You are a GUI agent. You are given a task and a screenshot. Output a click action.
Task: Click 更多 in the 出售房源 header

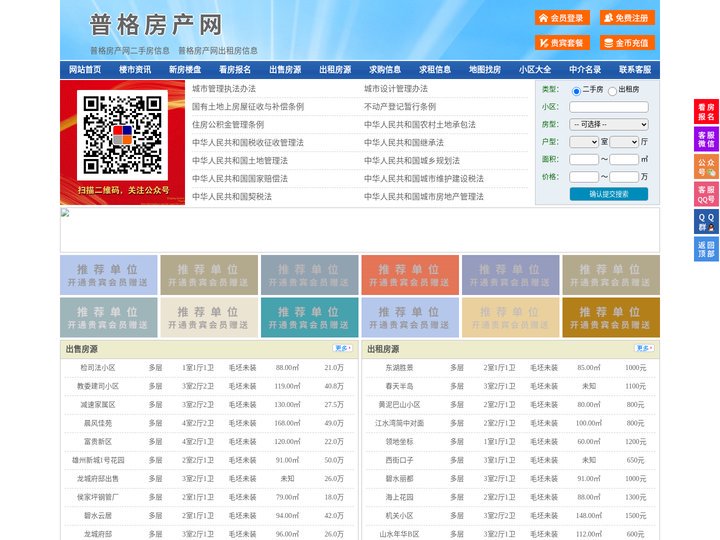point(343,349)
